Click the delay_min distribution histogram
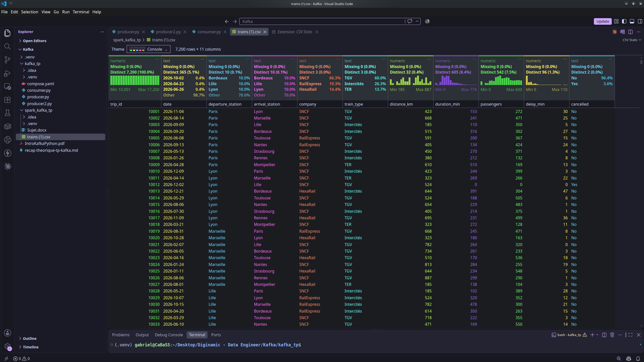 tap(547, 80)
